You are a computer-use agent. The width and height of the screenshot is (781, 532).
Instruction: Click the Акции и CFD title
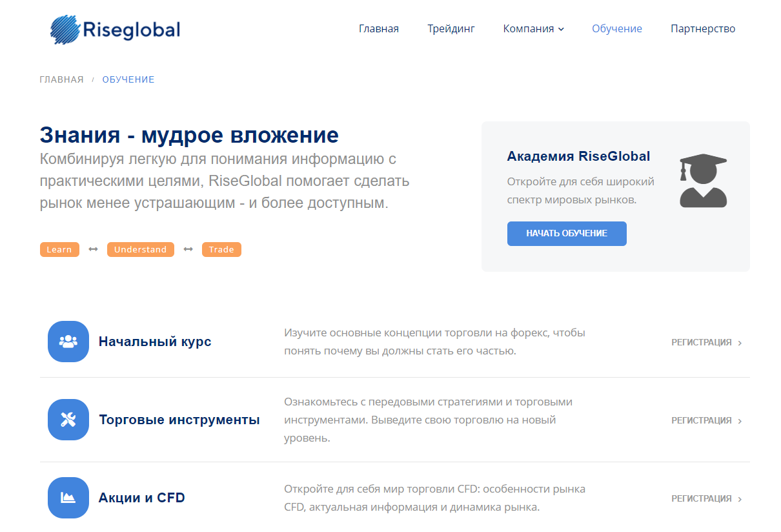[142, 498]
